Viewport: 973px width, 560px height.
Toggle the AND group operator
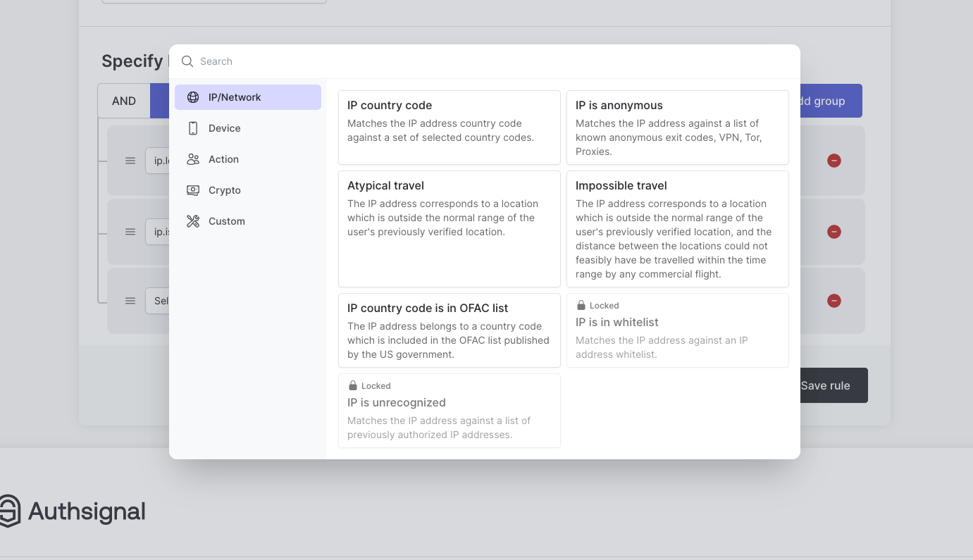(x=124, y=101)
